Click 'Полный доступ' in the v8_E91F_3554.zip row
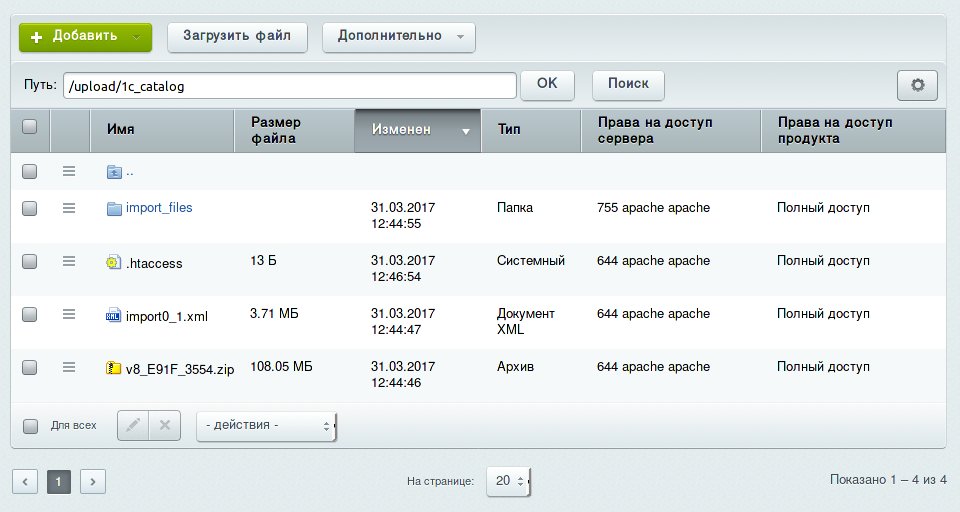The width and height of the screenshot is (960, 512). click(x=823, y=367)
